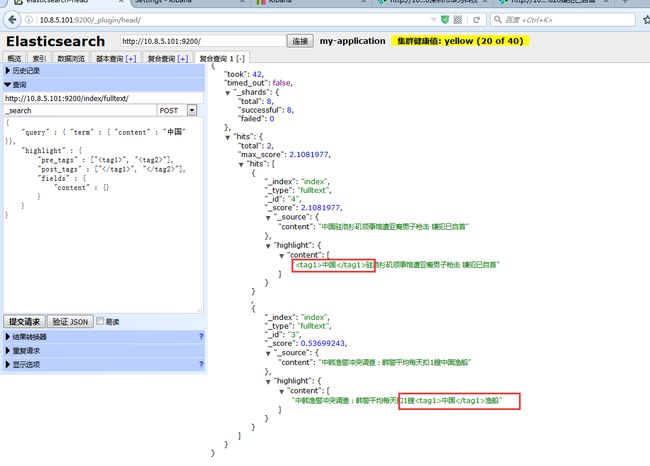Click the yellow cluster health badge
Viewport: 650px width, 466px height.
click(460, 41)
